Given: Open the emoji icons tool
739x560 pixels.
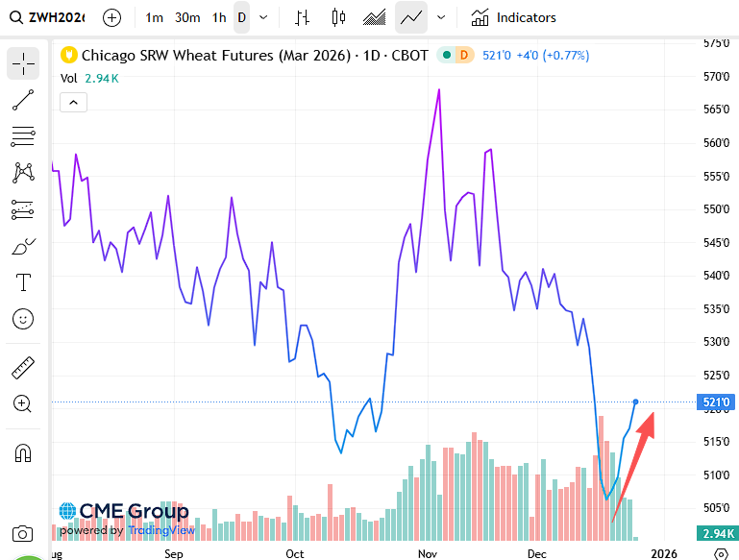Looking at the screenshot, I should pos(23,318).
